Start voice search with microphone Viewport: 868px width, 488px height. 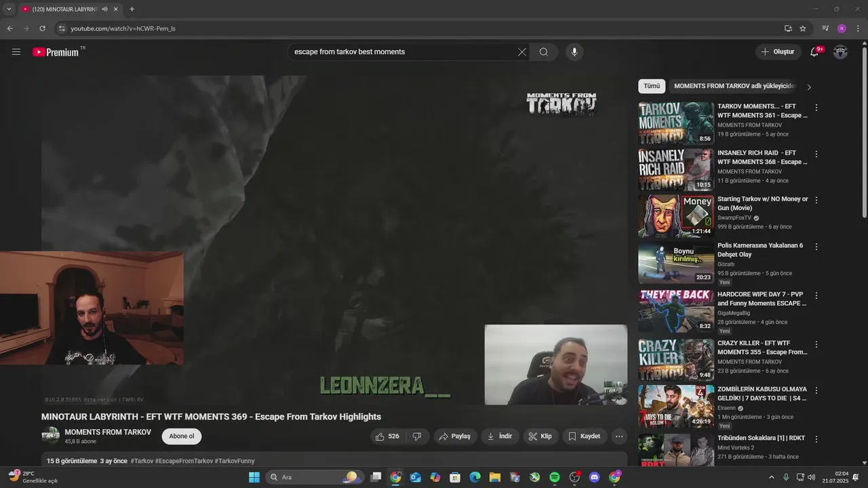pos(574,52)
